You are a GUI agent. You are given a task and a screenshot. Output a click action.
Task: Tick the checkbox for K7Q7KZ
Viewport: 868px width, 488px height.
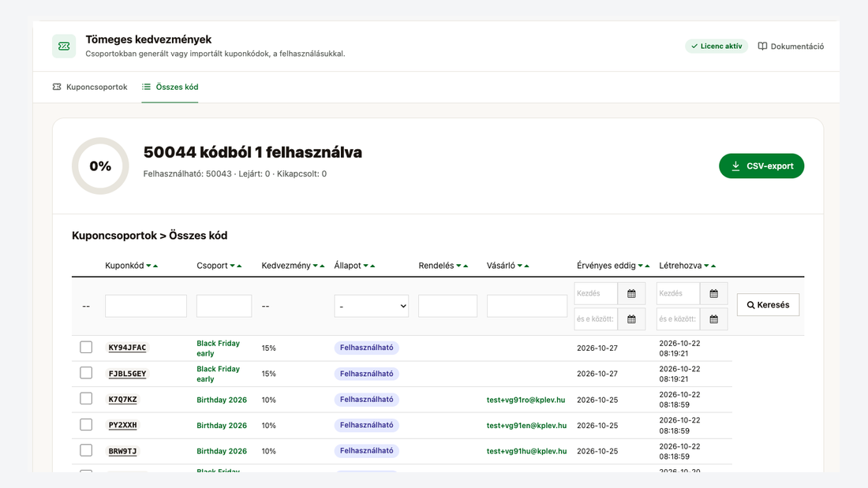tap(86, 398)
